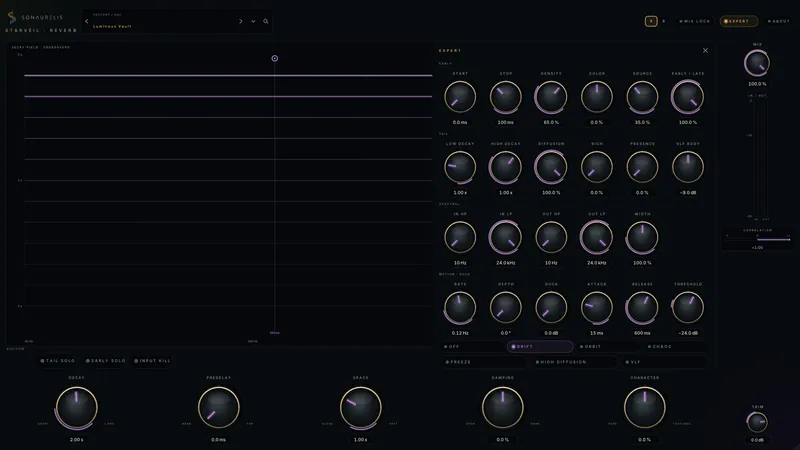
Task: Click the Mix value 100.0 %
Action: (x=757, y=84)
